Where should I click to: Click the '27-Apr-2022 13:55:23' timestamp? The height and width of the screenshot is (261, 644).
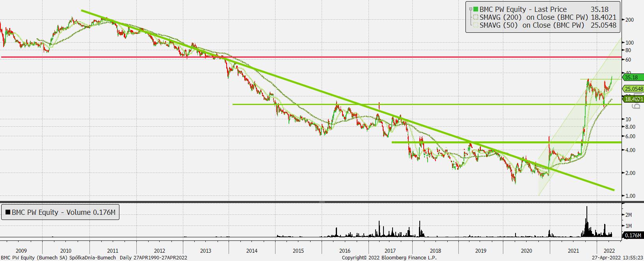pos(617,258)
